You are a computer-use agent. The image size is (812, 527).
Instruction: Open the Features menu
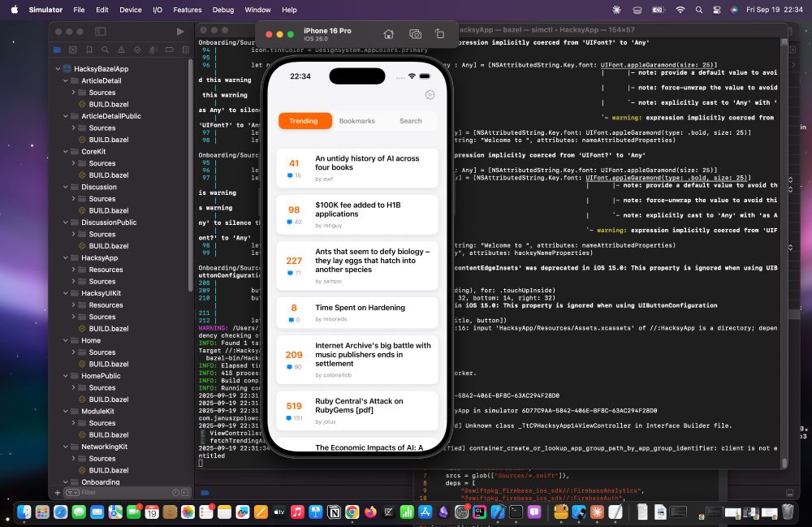[188, 10]
